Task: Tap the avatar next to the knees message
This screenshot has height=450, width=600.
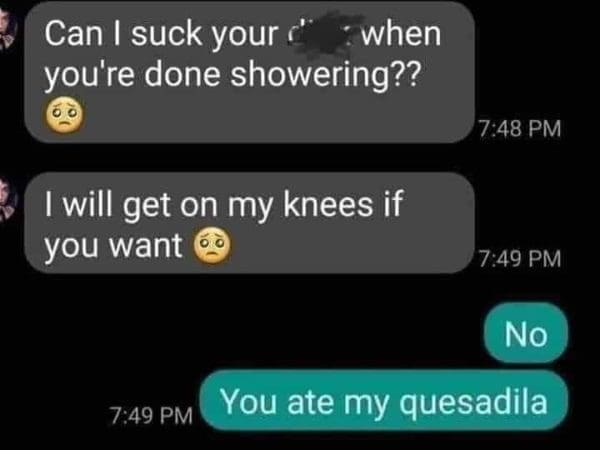Action: point(8,199)
